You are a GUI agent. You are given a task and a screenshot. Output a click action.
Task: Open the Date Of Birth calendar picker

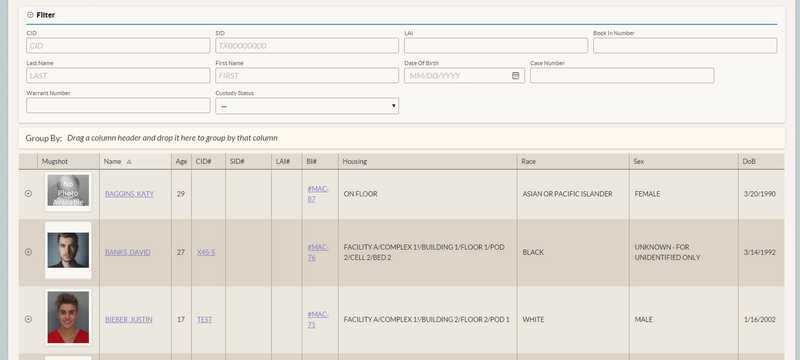[515, 75]
